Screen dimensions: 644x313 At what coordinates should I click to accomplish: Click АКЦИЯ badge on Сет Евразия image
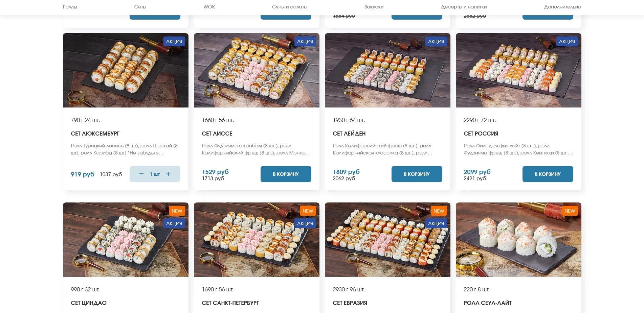click(x=436, y=223)
